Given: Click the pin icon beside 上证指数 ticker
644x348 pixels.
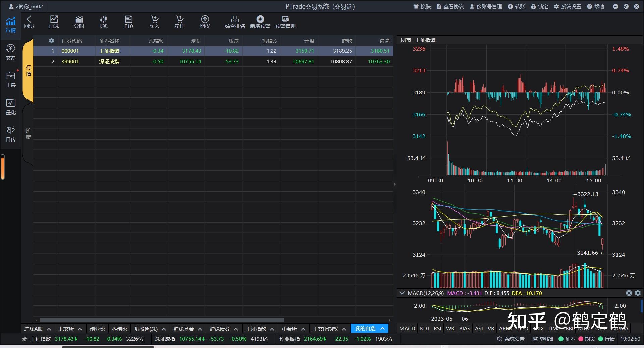Looking at the screenshot, I should tap(24, 339).
